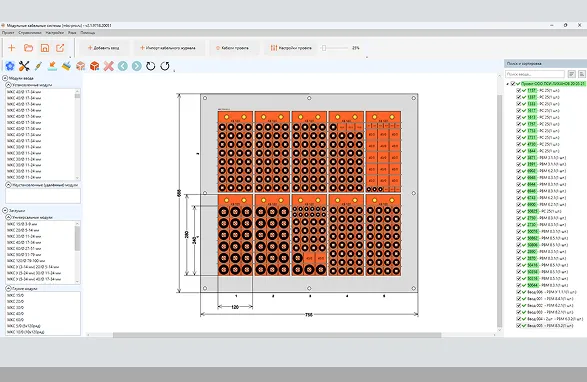Click the yellow brush clean-up icon
This screenshot has height=382, width=587.
(x=66, y=66)
